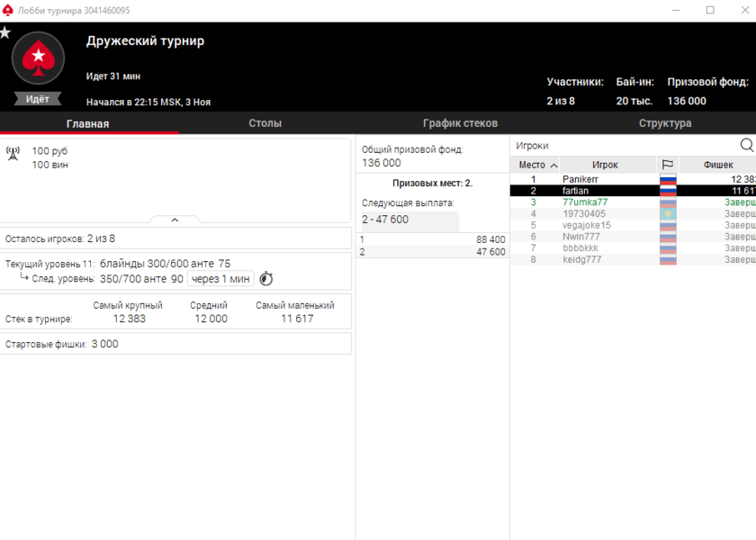The height and width of the screenshot is (540, 756).
Task: Click the Идёт status badge
Action: (x=38, y=99)
